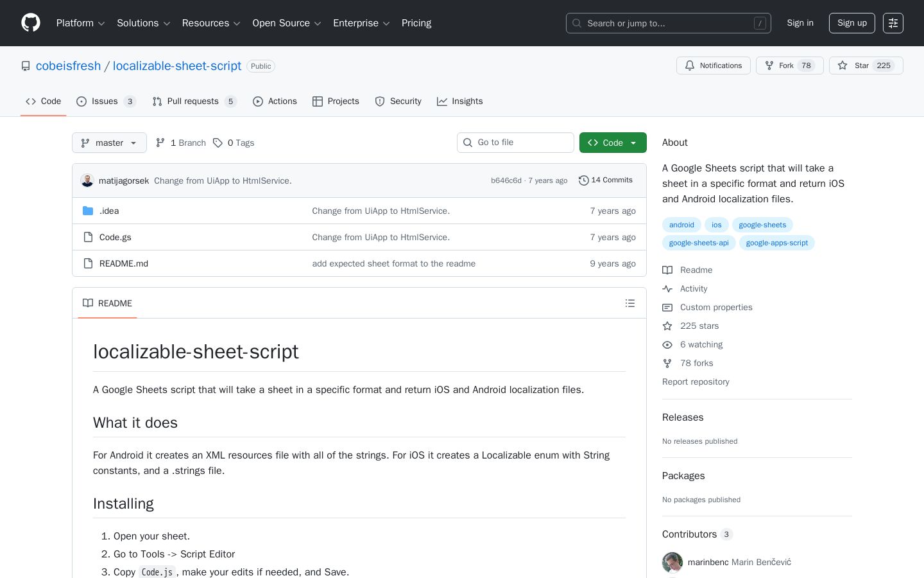Image resolution: width=924 pixels, height=578 pixels.
Task: Click the README.md file icon
Action: tap(88, 263)
